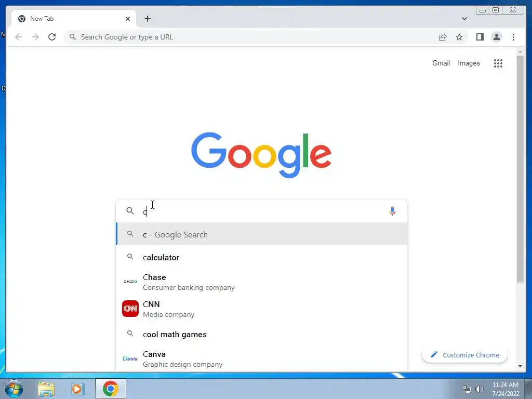Choose the CNN suggestion
Viewport: 532px width, 399px height.
tap(262, 309)
